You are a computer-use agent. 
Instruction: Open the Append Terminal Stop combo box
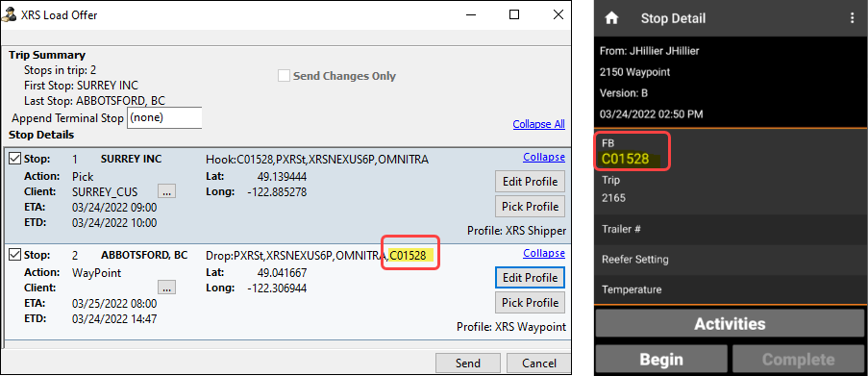click(x=164, y=118)
